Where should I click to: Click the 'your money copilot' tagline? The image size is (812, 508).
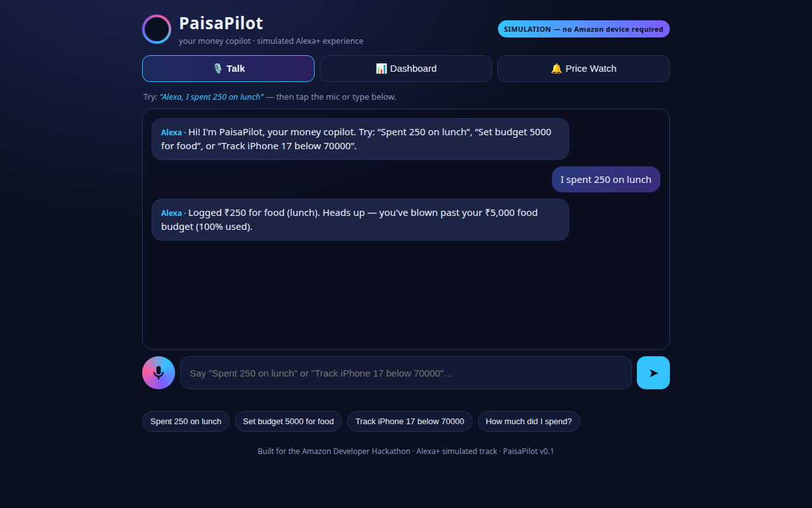tap(271, 41)
